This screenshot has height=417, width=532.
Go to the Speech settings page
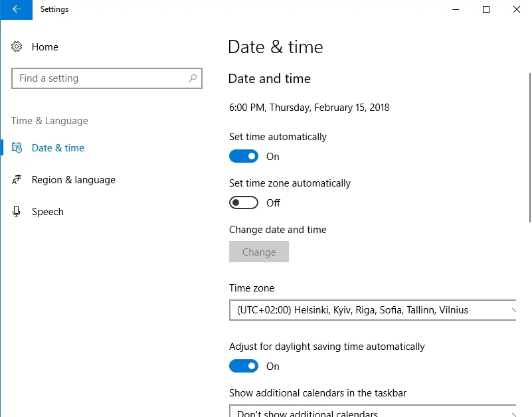[48, 212]
